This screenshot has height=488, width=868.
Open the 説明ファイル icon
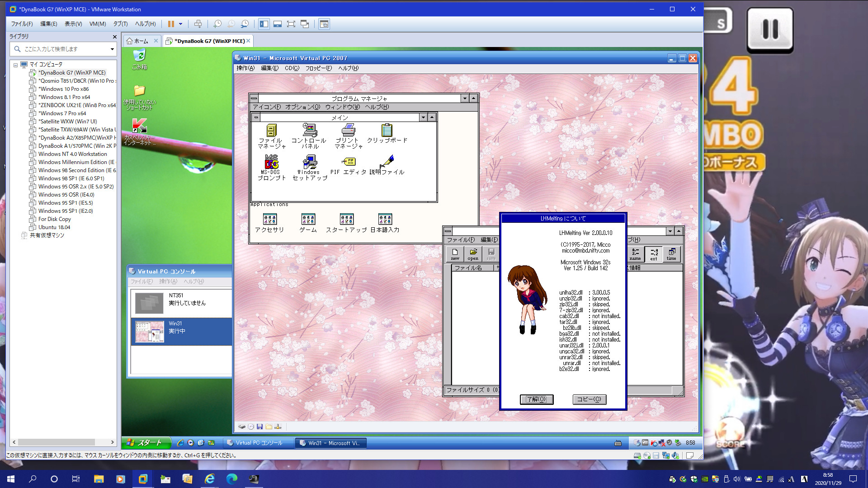[x=387, y=165]
